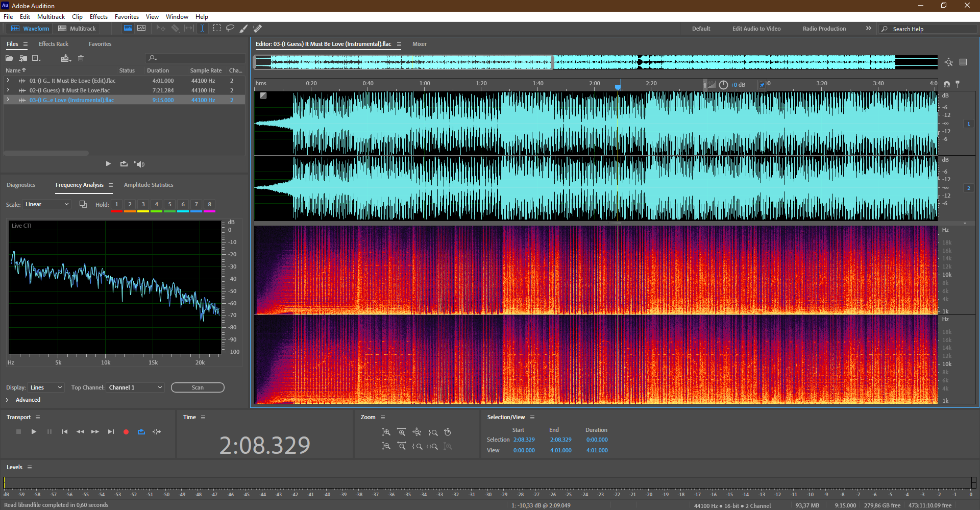Open the workspace overflow chevron menu
Screen dimensions: 980x510
[x=869, y=29]
